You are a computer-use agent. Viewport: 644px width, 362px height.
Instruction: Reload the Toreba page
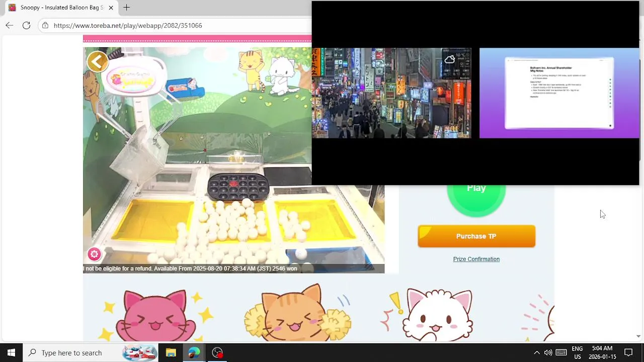click(x=26, y=25)
